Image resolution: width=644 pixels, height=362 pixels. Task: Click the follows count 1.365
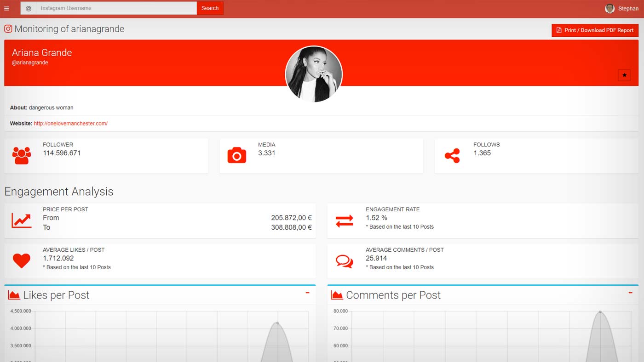pyautogui.click(x=482, y=153)
